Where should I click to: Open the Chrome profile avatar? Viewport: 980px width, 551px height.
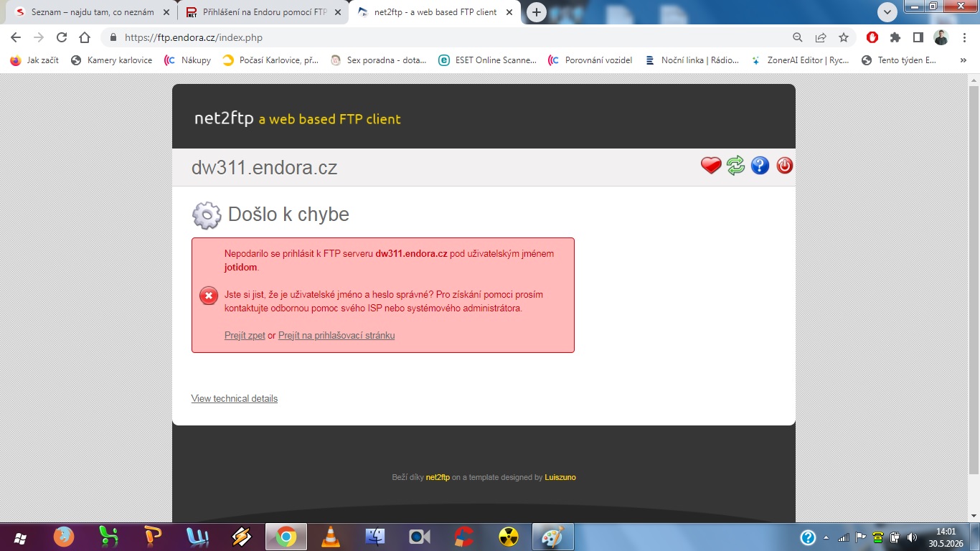941,37
